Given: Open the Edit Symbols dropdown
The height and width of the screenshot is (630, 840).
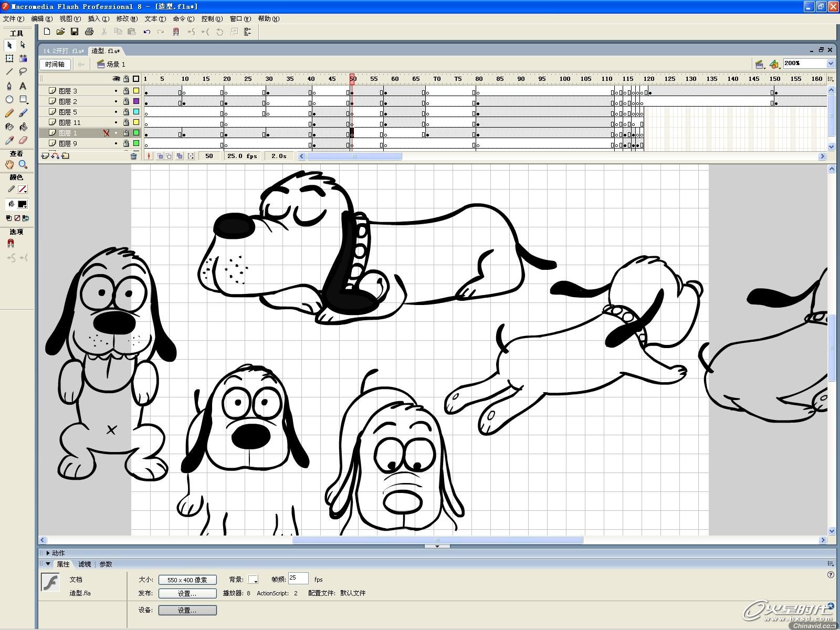Looking at the screenshot, I should point(775,64).
